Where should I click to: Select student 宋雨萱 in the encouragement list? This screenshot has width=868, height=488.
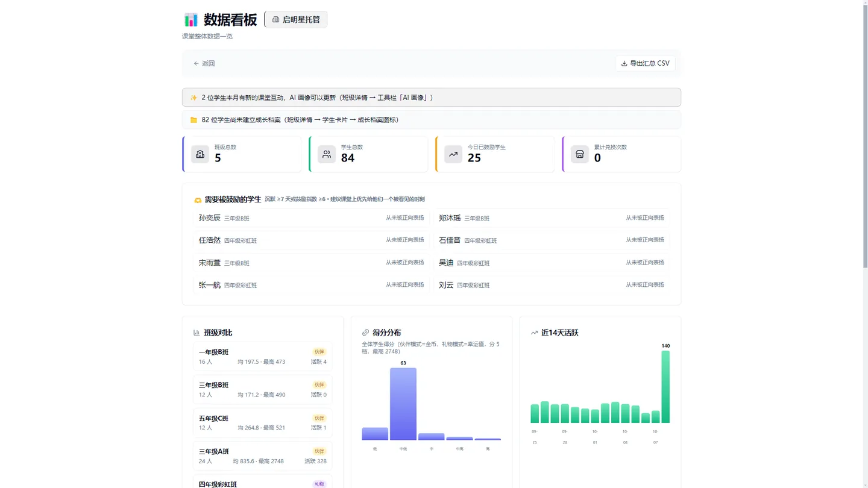311,263
